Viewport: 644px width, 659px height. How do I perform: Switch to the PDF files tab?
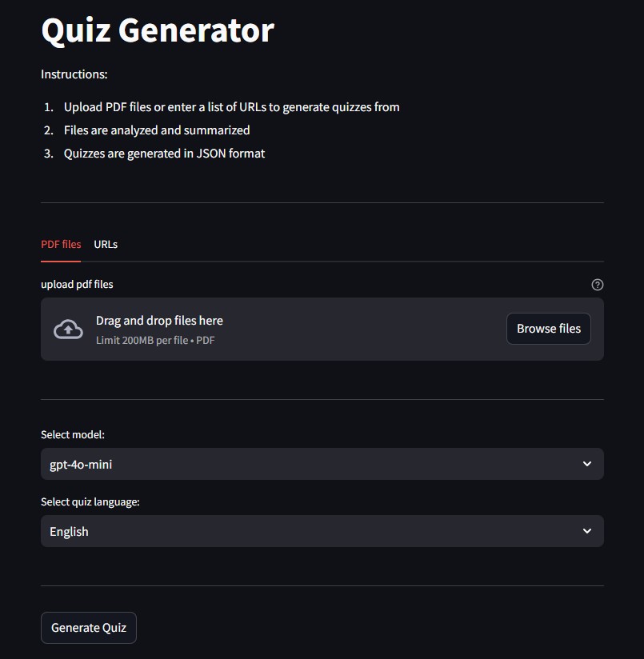tap(61, 244)
